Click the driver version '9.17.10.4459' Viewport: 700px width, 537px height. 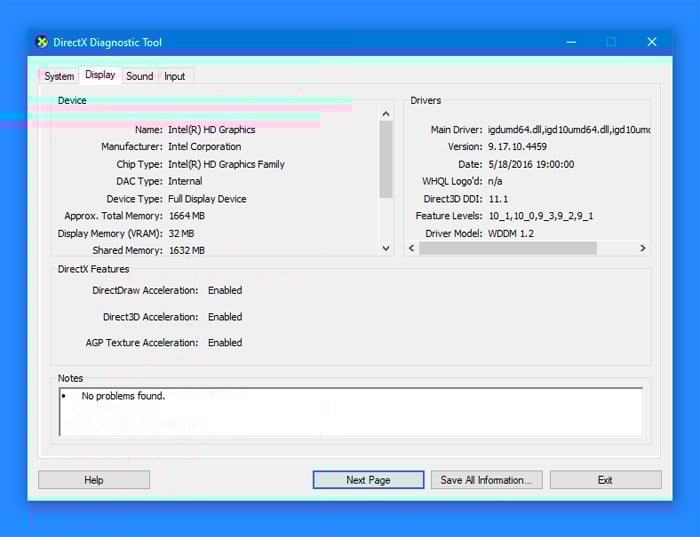coord(517,147)
